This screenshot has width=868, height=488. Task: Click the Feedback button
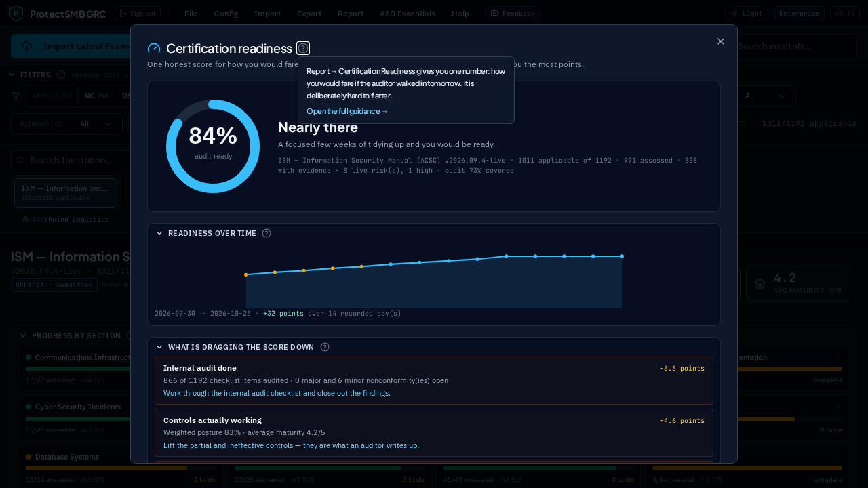pyautogui.click(x=513, y=14)
